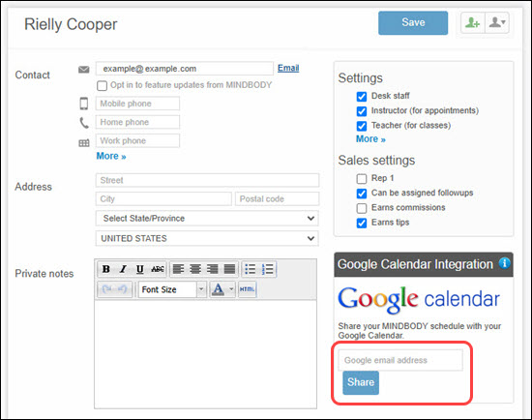Click the envelope icon beside email
The height and width of the screenshot is (420, 532).
pyautogui.click(x=84, y=70)
